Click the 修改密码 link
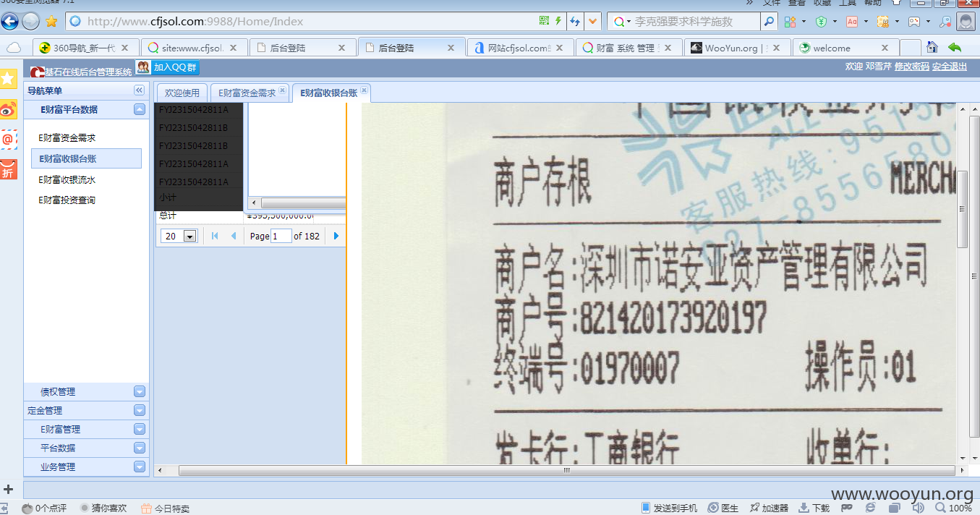The width and height of the screenshot is (980, 515). (x=911, y=67)
